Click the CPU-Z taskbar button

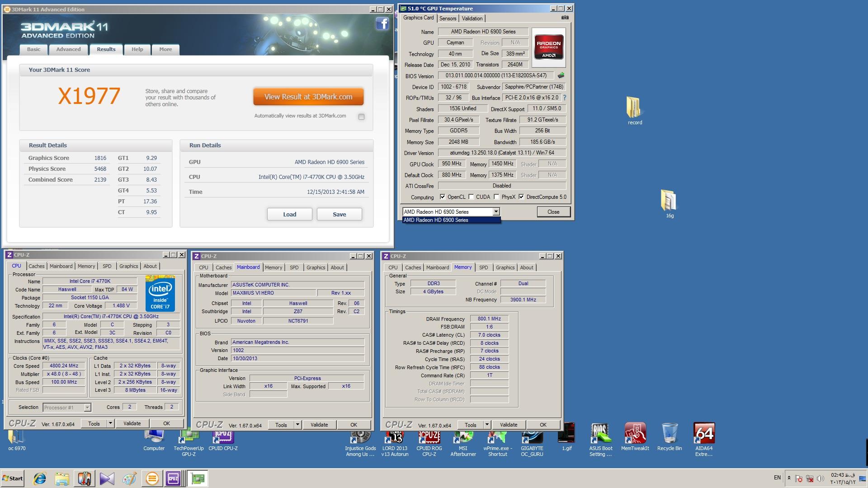(174, 478)
